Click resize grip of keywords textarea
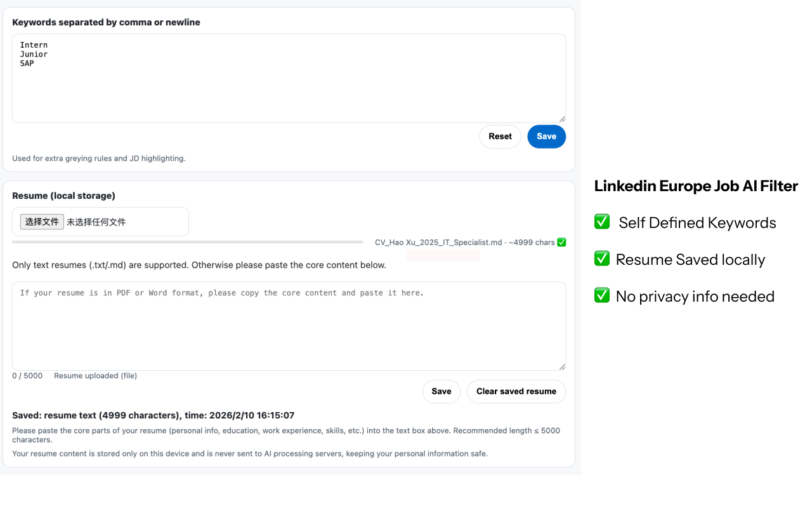 (x=562, y=117)
